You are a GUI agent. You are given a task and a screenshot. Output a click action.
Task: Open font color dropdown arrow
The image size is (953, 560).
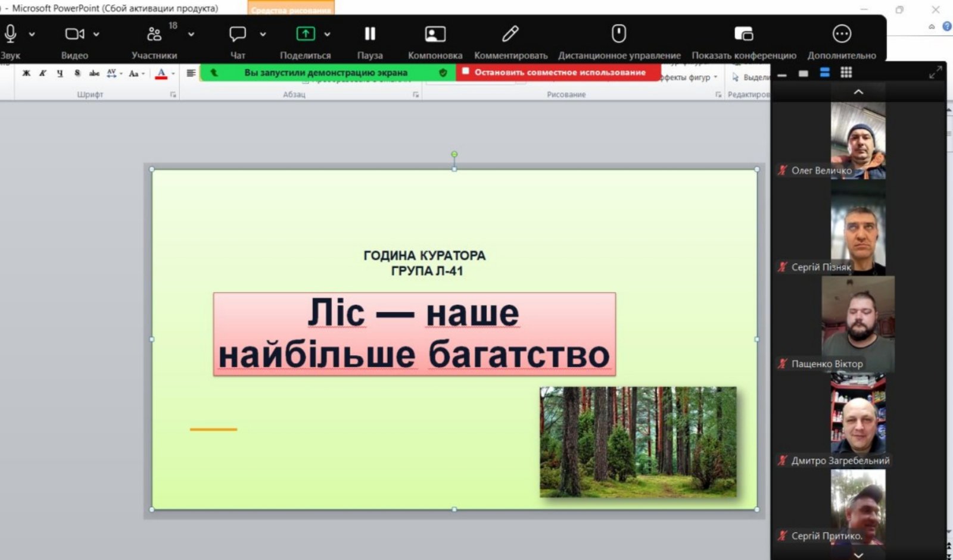[x=173, y=74]
